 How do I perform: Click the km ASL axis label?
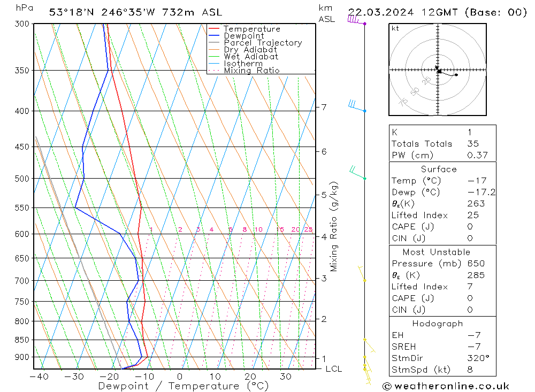coord(326,13)
